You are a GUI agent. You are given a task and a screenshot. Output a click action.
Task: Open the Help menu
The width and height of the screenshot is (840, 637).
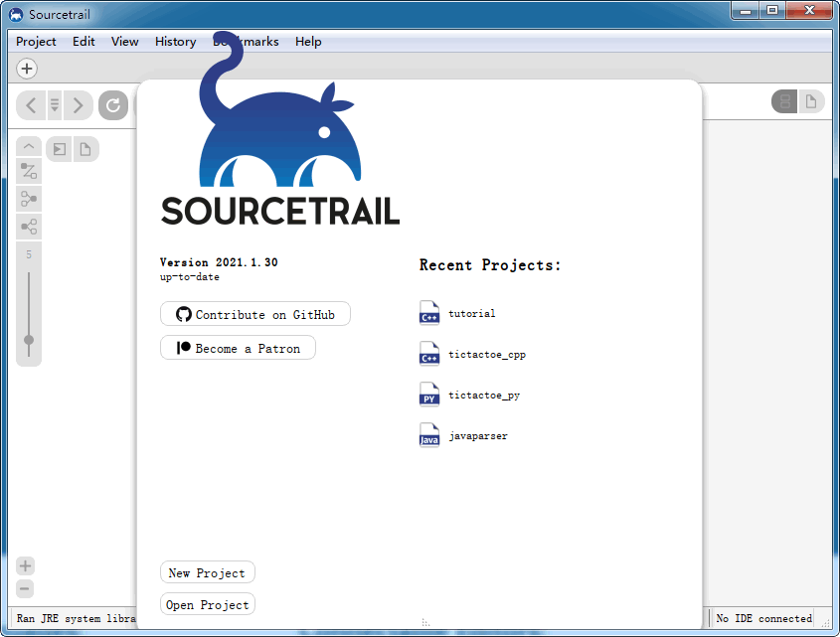[x=308, y=42]
